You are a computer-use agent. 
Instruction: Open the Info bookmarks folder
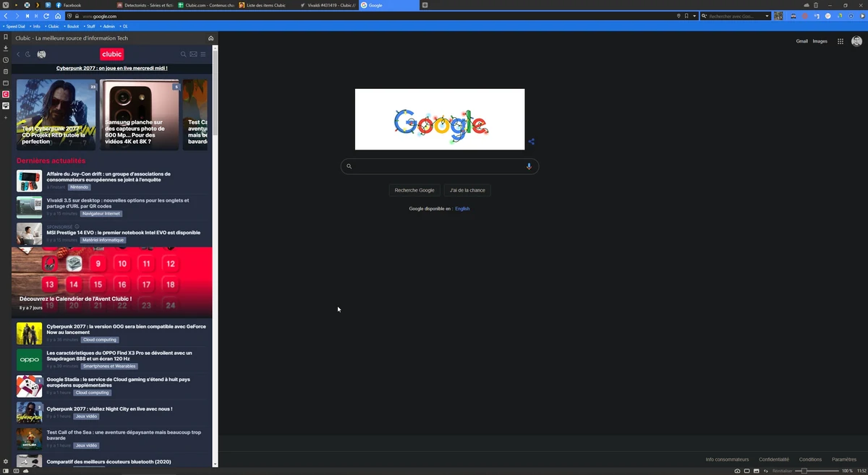point(36,26)
